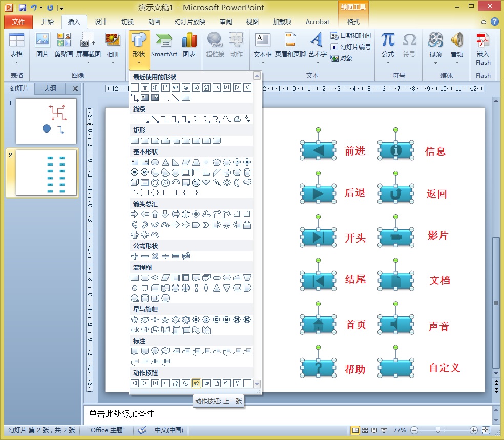
Task: Open the 格式 Format tab under 绘图工具
Action: pos(353,21)
